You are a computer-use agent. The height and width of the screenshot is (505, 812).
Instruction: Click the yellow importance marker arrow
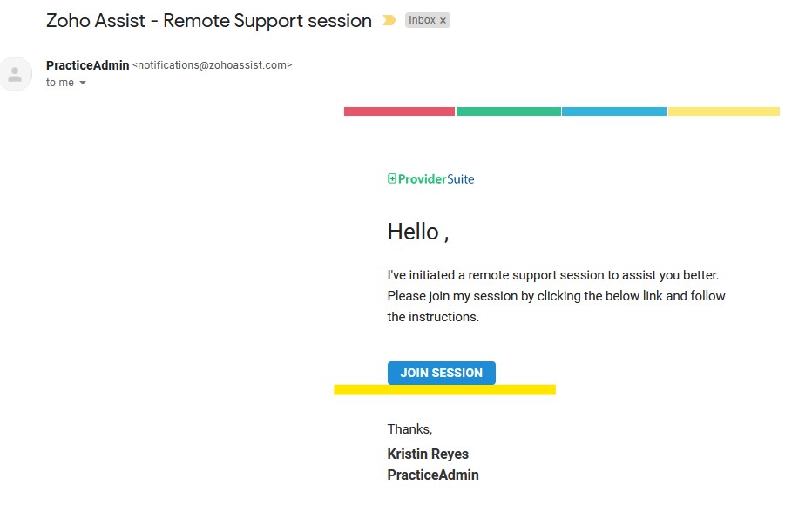click(389, 20)
